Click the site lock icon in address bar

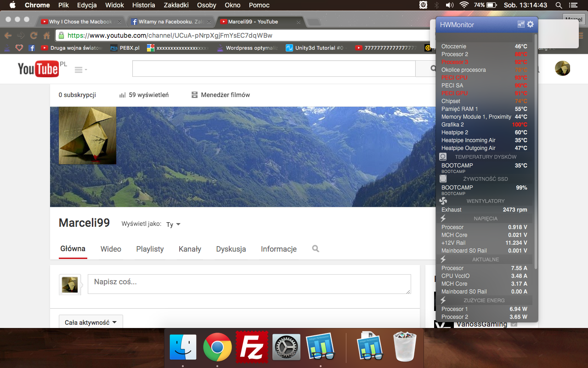[x=62, y=35]
